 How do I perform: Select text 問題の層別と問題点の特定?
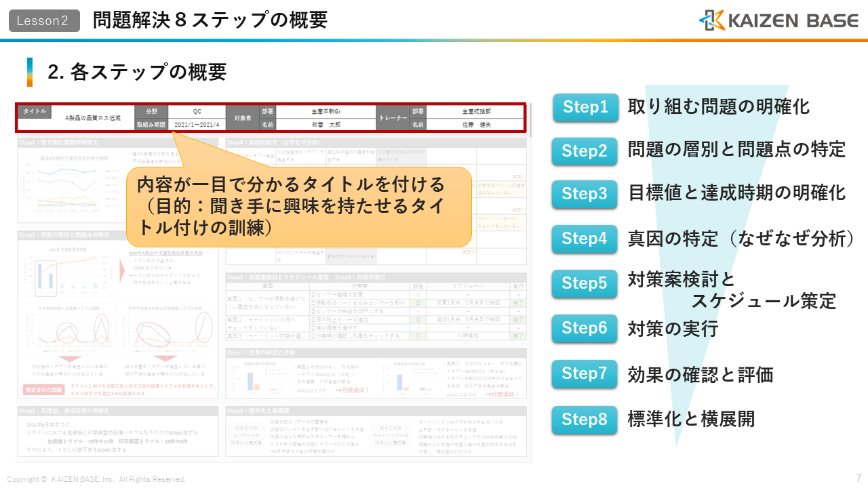(x=737, y=149)
